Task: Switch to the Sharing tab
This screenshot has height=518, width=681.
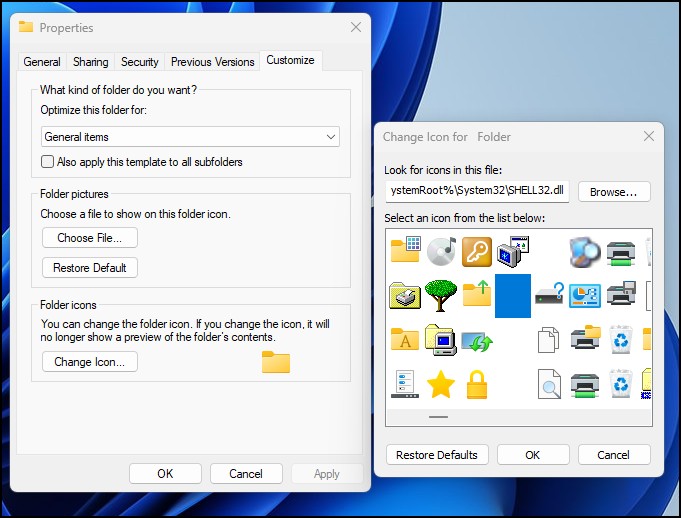Action: pyautogui.click(x=91, y=62)
